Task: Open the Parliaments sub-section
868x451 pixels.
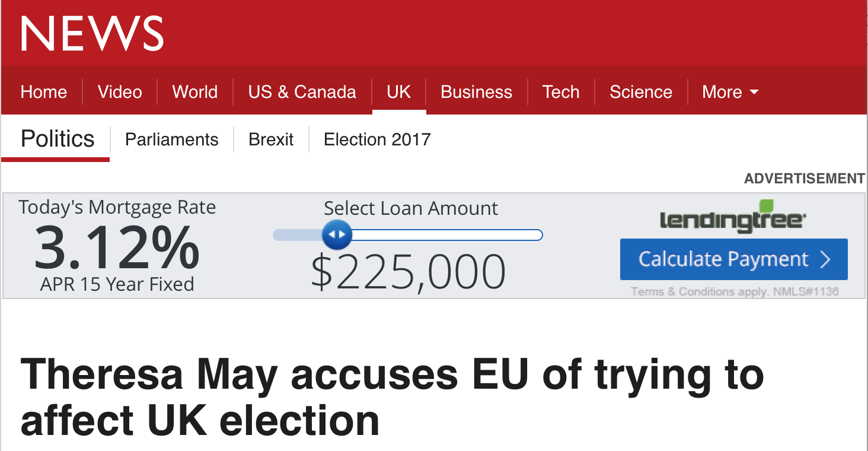Action: [171, 139]
